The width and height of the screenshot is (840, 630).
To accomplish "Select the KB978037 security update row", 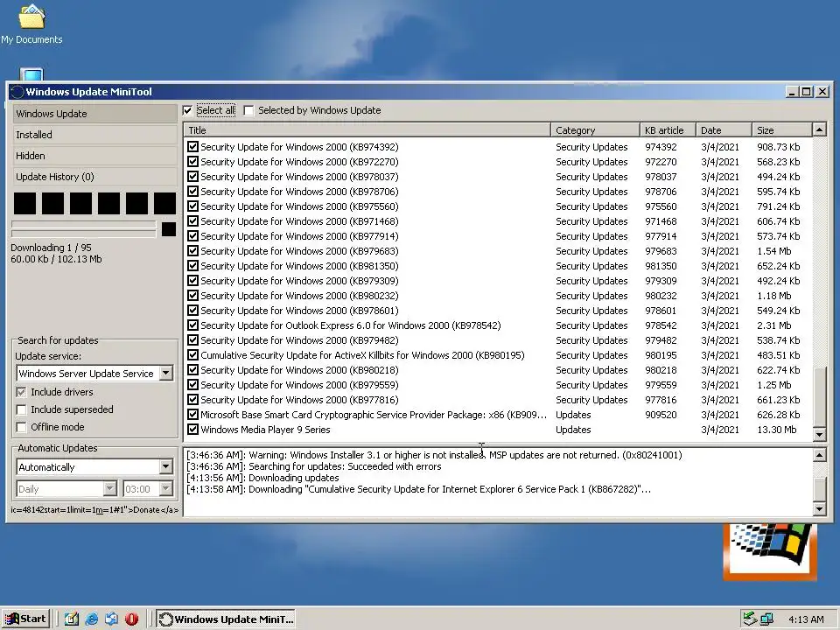I will 498,177.
